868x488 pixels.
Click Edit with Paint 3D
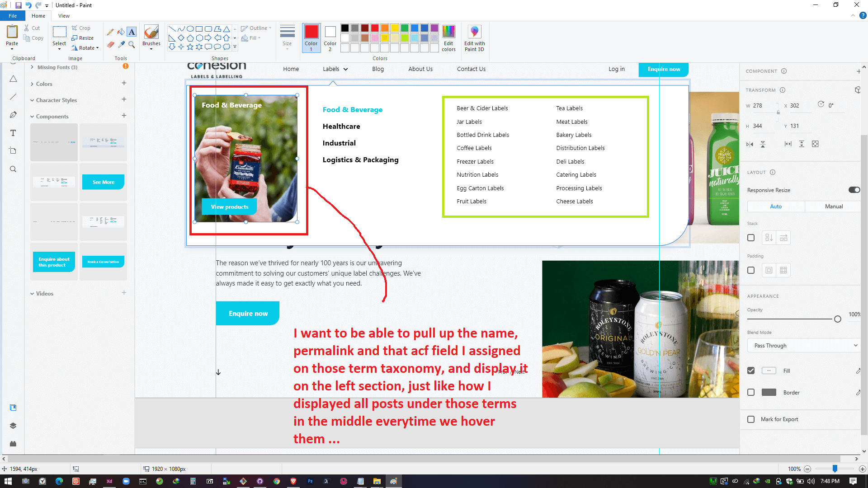474,38
